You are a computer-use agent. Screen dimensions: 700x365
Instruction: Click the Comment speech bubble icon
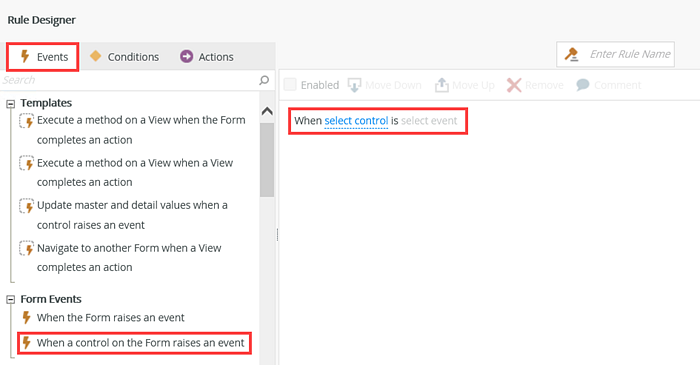click(583, 85)
